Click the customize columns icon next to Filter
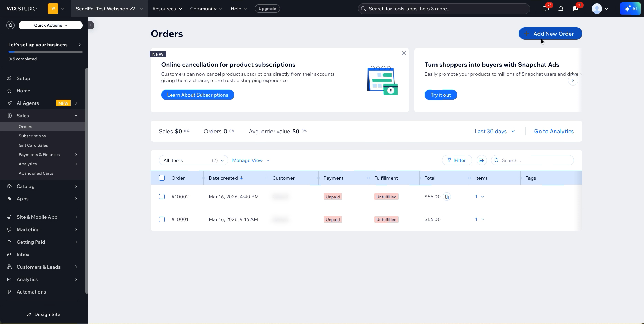The image size is (644, 324). [x=481, y=160]
